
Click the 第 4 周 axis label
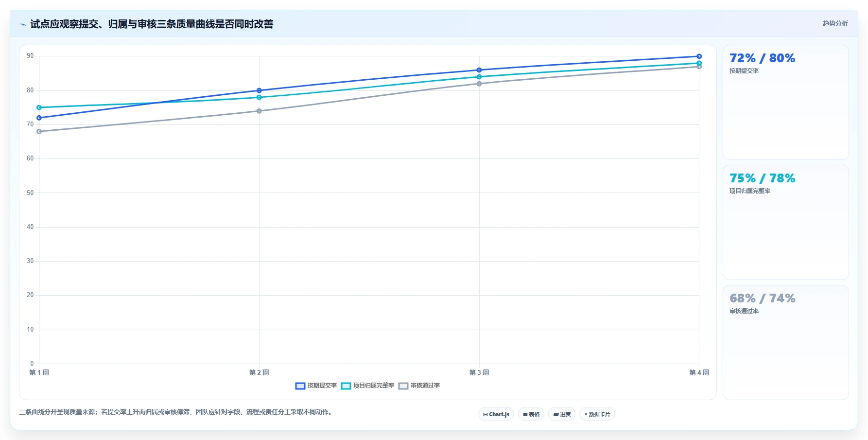coord(699,372)
